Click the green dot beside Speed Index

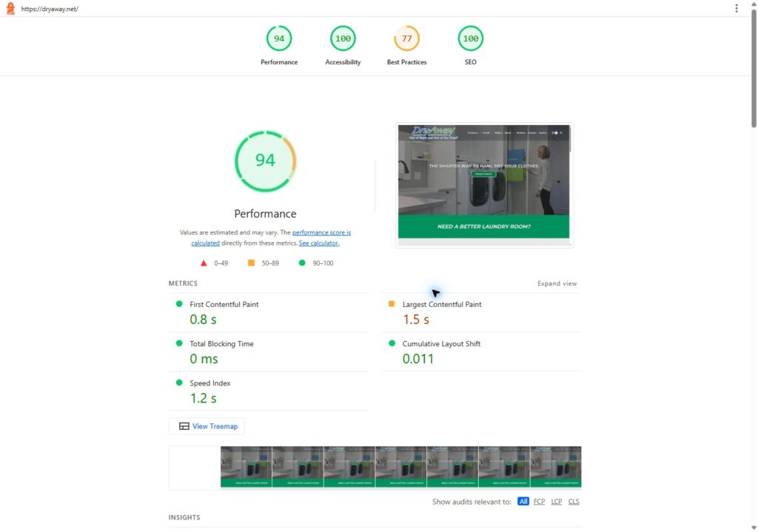pyautogui.click(x=179, y=383)
